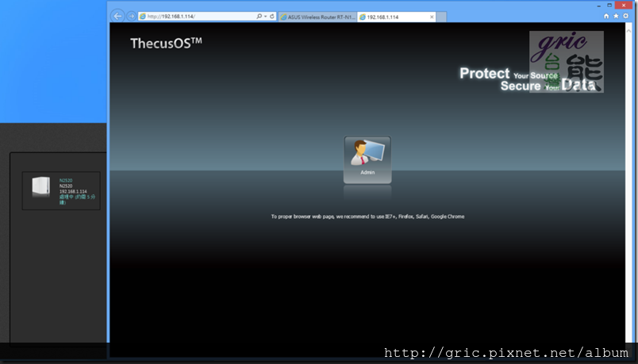Open a new blank tab

tap(441, 17)
